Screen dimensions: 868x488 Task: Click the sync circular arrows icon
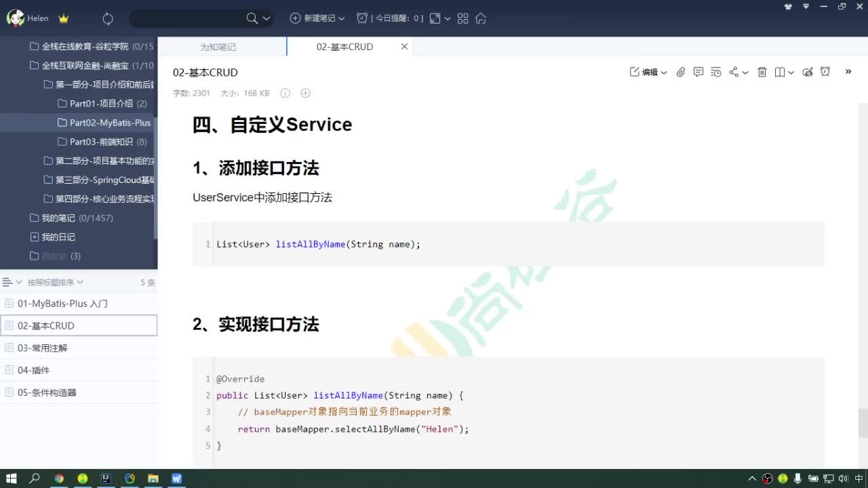pyautogui.click(x=108, y=18)
